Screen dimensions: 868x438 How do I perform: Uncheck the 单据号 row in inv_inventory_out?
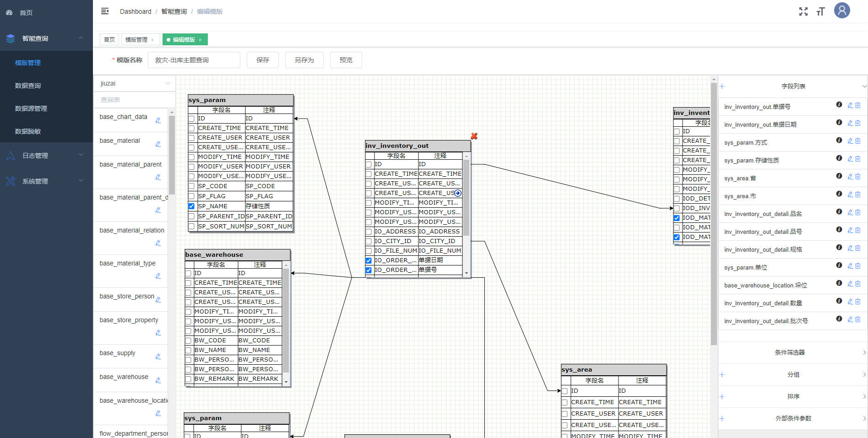point(369,270)
